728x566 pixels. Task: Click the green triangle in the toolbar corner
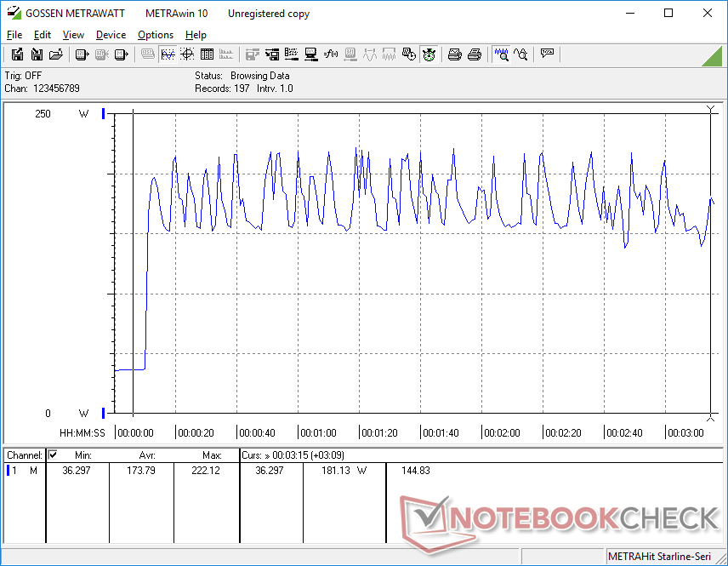coord(714,57)
